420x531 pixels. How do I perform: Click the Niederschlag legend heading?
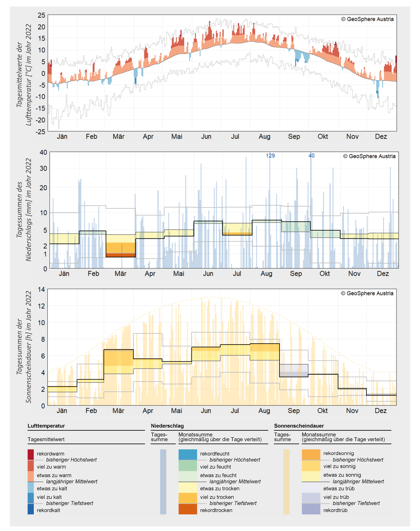pyautogui.click(x=167, y=426)
